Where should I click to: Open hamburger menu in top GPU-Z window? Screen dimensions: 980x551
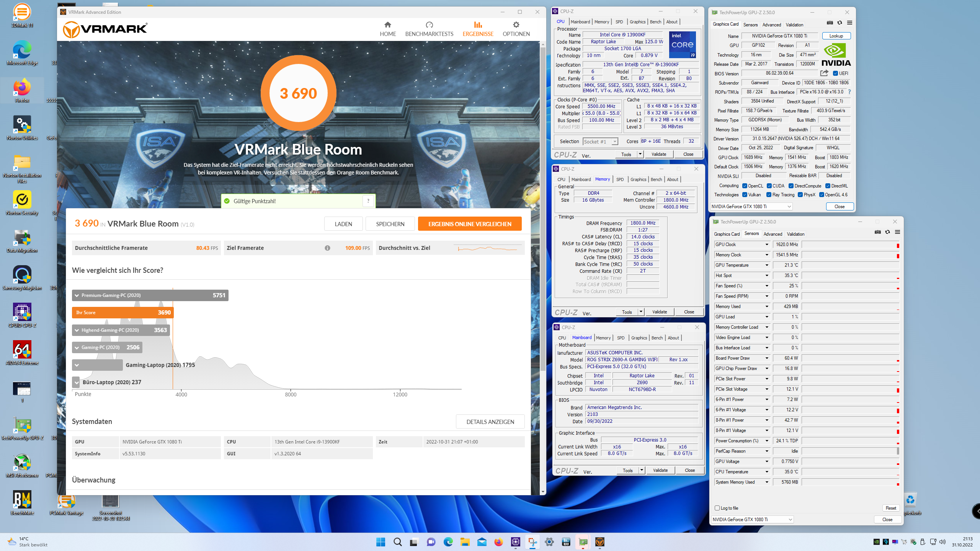[849, 23]
